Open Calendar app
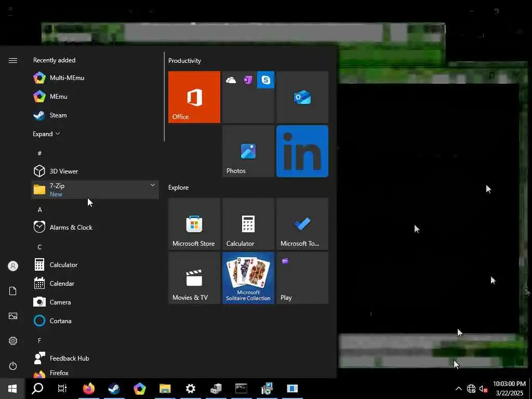This screenshot has height=399, width=532. click(x=95, y=283)
